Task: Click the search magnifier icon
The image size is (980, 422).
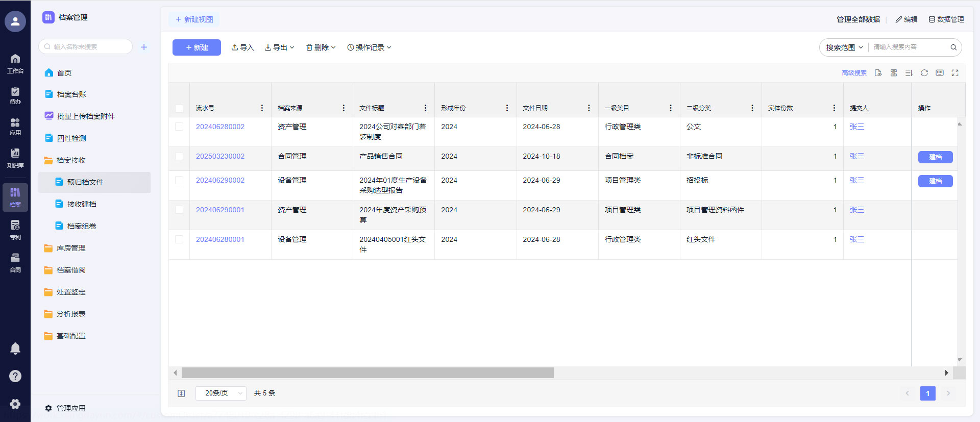Action: pos(953,47)
